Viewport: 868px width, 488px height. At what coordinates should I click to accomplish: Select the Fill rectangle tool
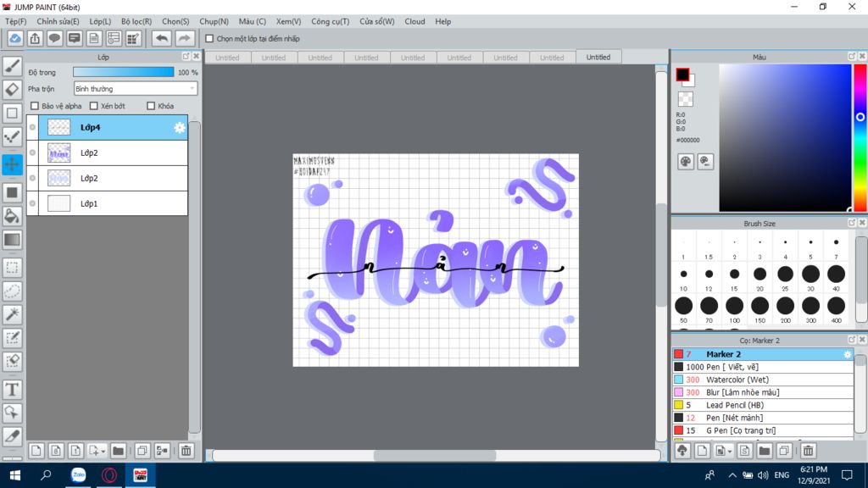point(12,192)
